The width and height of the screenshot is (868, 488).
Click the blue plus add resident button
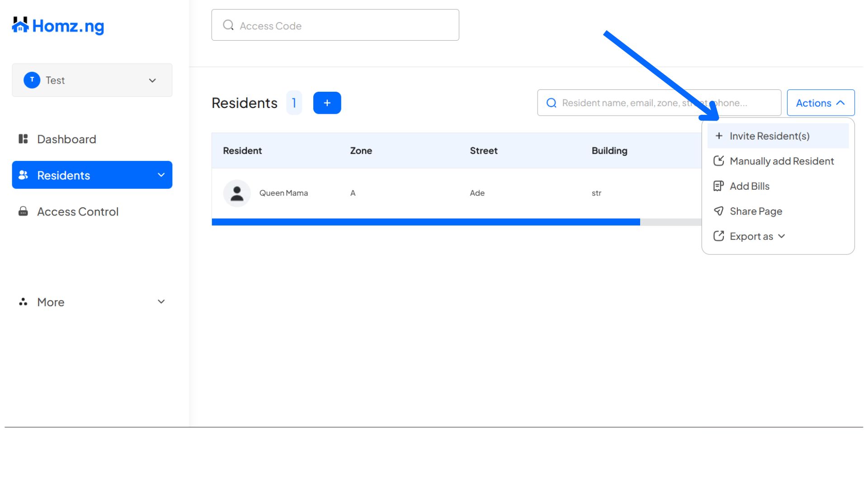[x=327, y=103]
